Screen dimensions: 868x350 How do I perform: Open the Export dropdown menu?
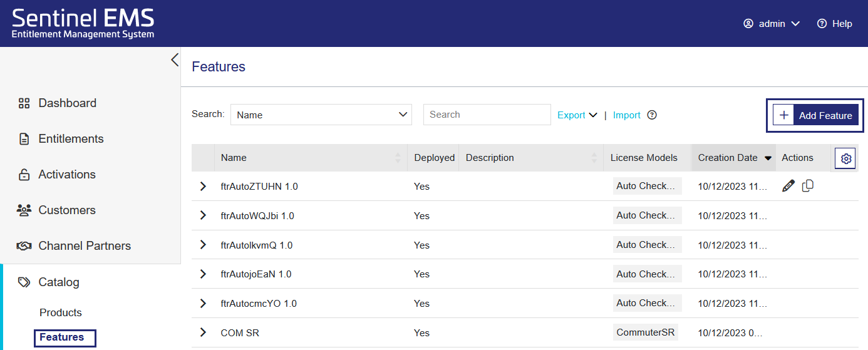[x=577, y=115]
